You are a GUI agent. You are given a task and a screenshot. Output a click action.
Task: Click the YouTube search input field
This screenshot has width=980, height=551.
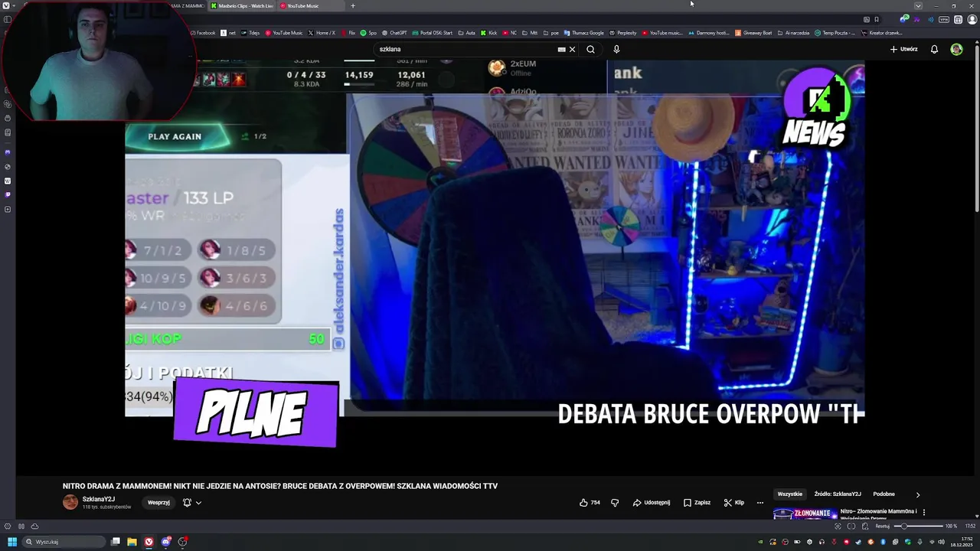click(467, 49)
